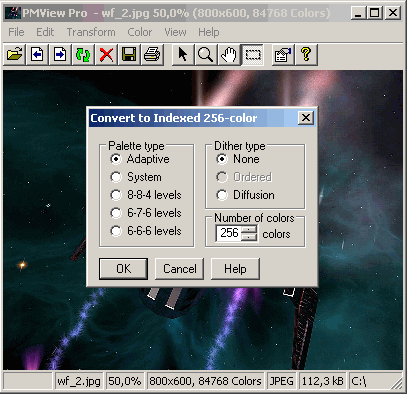Increase number of colors with up spinner
The image size is (407, 394).
[x=249, y=229]
